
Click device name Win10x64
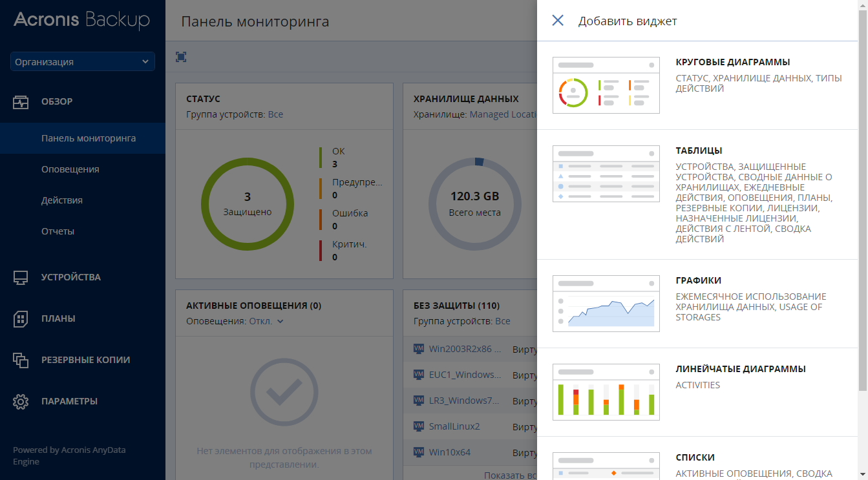click(x=451, y=452)
